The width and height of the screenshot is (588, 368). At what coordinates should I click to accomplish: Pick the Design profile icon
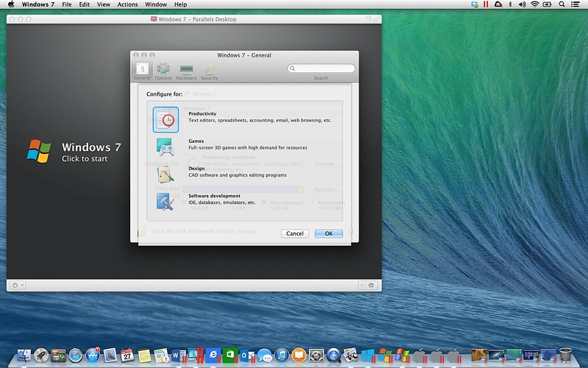click(165, 174)
